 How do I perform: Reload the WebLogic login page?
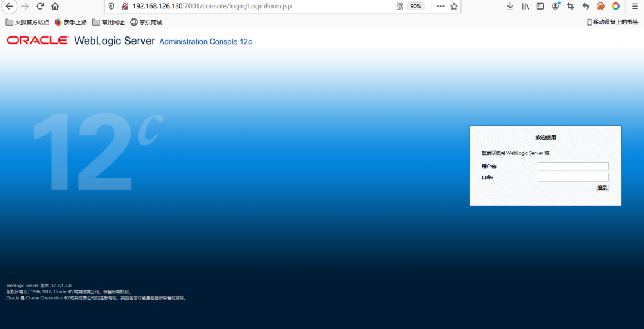(x=41, y=6)
